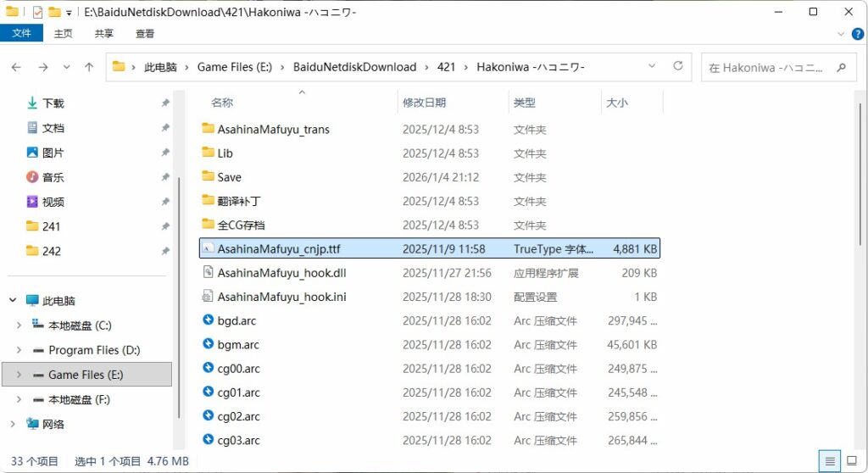Screen dimensions: 868x473
Task: Open 视频 in quick access
Action: pos(53,202)
